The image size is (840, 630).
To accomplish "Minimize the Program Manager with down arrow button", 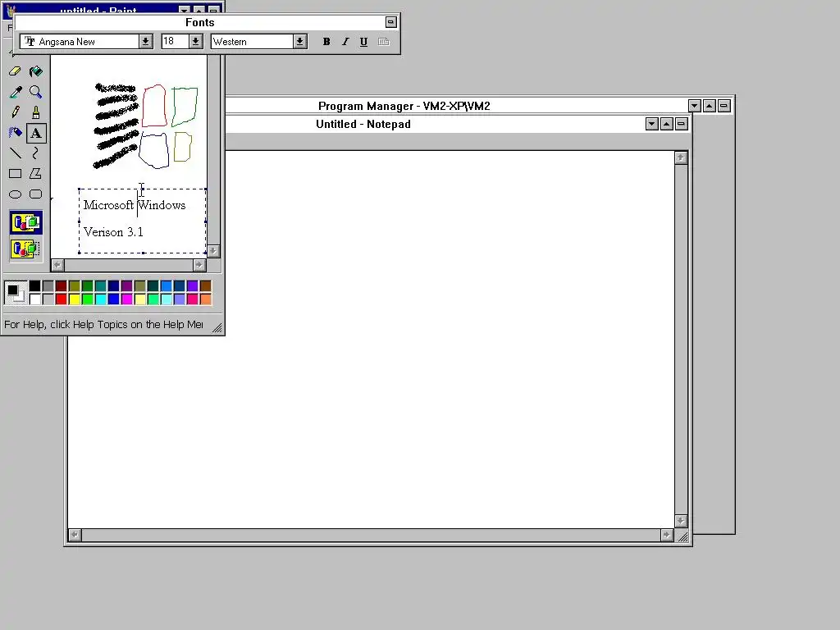I will point(695,106).
